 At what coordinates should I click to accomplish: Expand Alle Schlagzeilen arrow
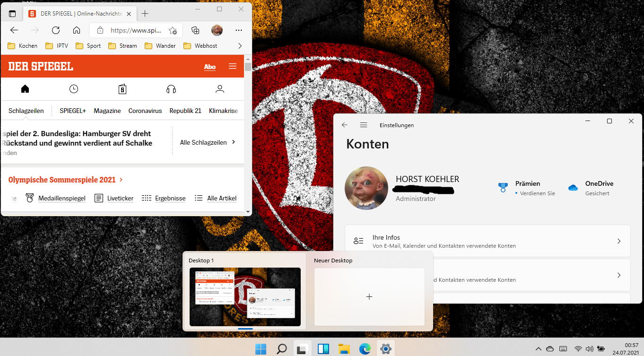click(233, 142)
